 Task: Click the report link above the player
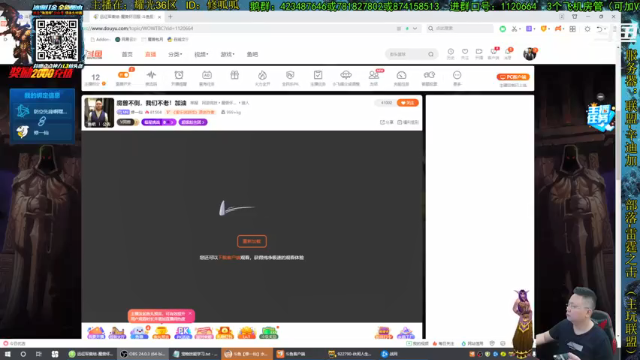[x=408, y=122]
